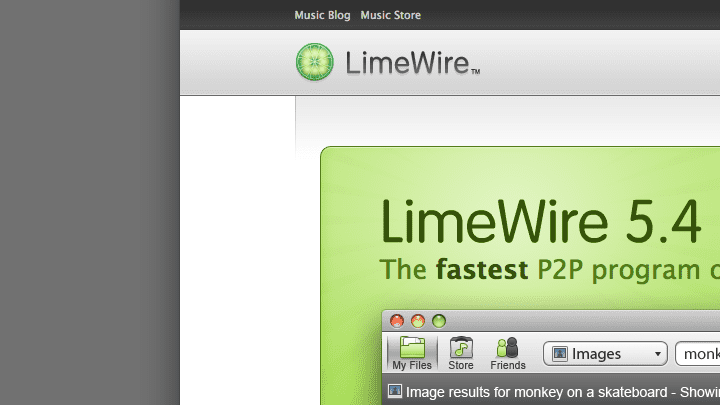Open the Friends people icon
This screenshot has height=405, width=720.
[x=508, y=347]
